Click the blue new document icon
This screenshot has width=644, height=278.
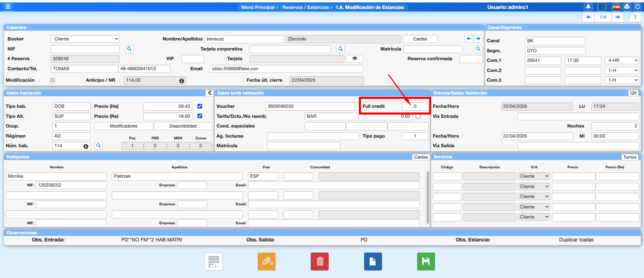[373, 262]
